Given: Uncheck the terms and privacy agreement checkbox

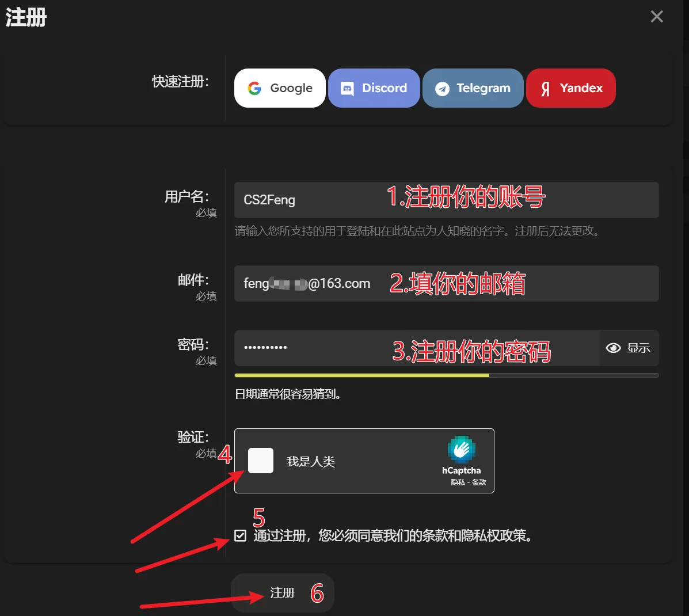Looking at the screenshot, I should click(241, 535).
